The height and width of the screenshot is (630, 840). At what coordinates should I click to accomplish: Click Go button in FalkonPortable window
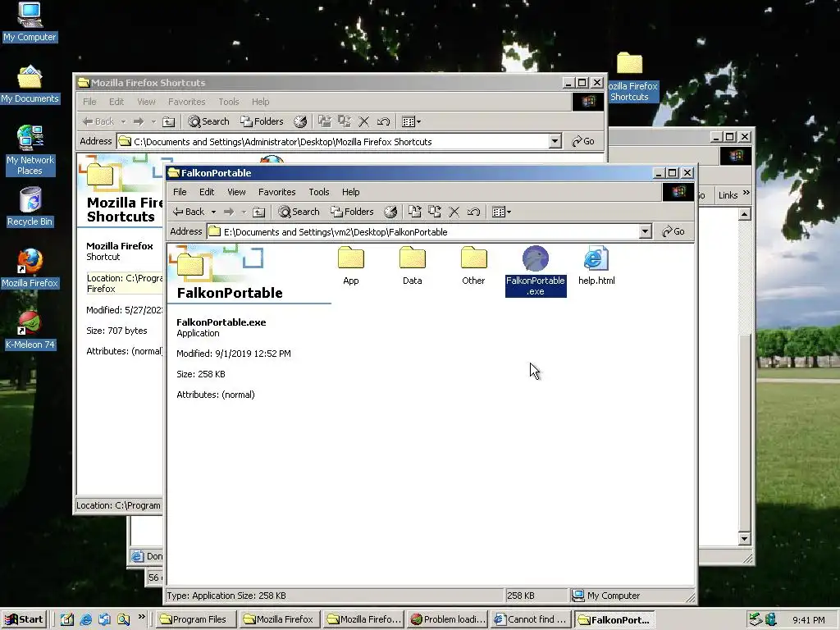tap(673, 231)
